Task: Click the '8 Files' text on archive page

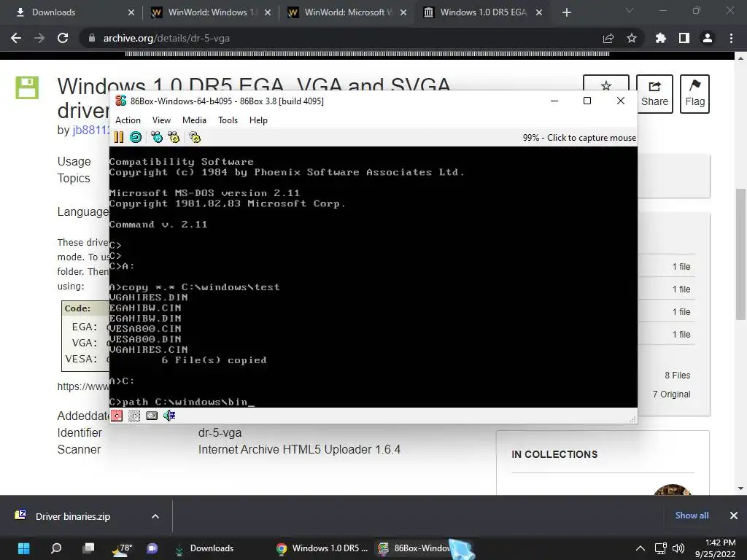Action: coord(678,376)
